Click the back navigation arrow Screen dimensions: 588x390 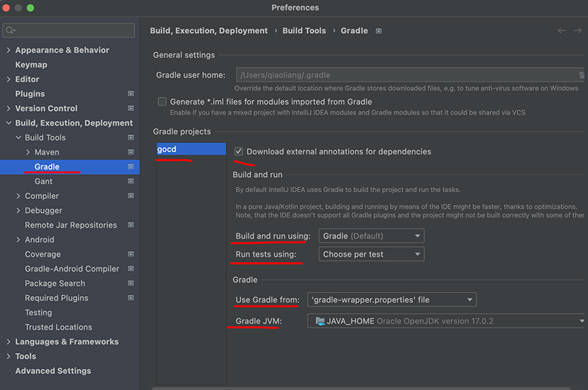click(562, 31)
